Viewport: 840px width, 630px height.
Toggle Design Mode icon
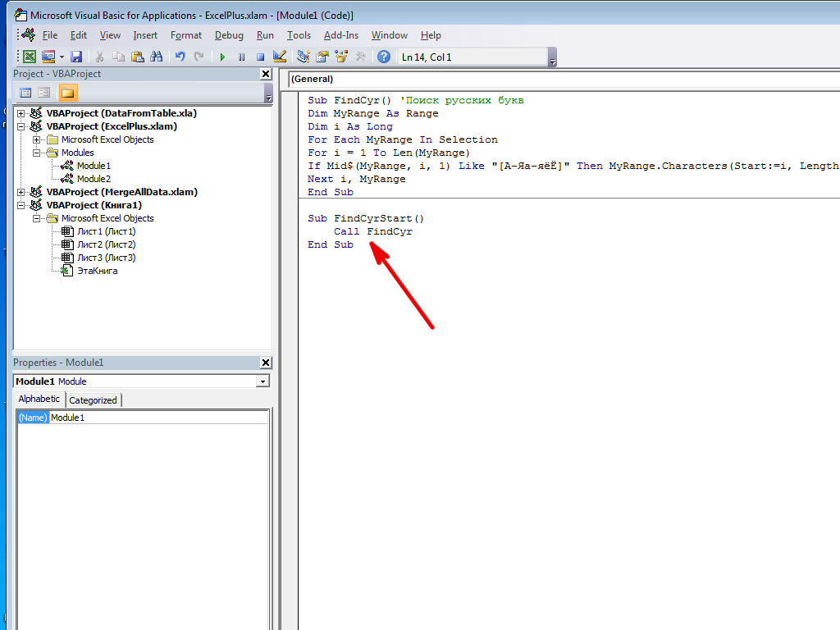click(x=279, y=57)
